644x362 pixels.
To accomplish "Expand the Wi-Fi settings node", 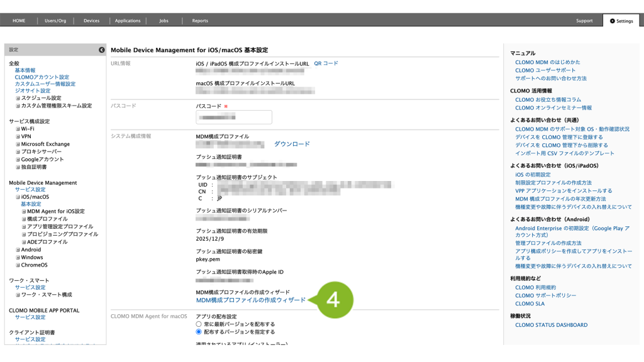I will pyautogui.click(x=18, y=129).
